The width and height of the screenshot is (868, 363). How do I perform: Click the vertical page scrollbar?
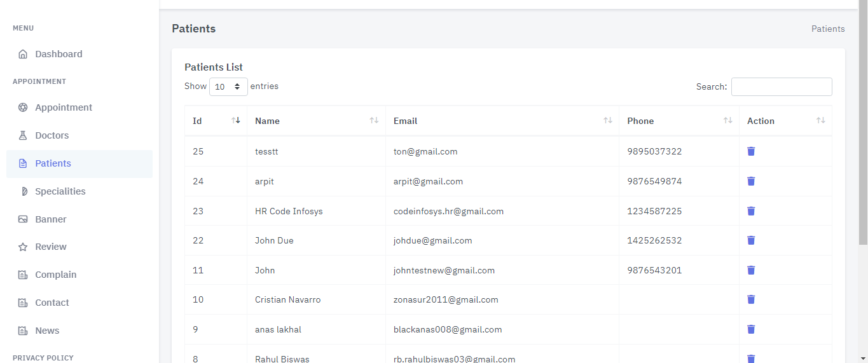[x=863, y=127]
